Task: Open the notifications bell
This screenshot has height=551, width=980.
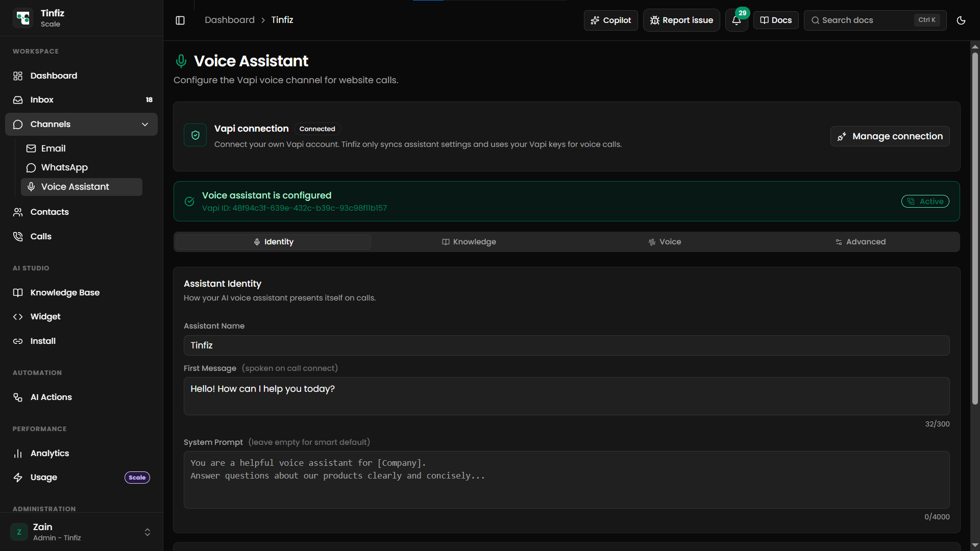Action: (736, 20)
